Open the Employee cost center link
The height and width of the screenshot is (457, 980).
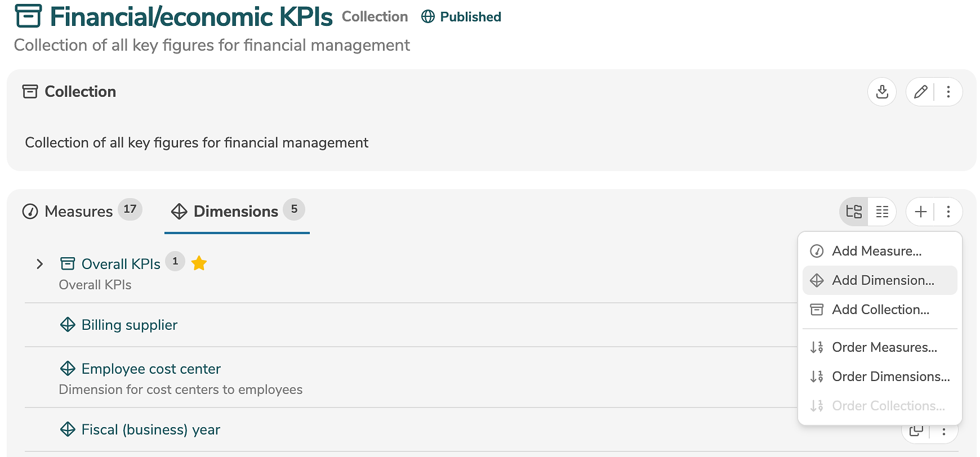[x=151, y=369]
